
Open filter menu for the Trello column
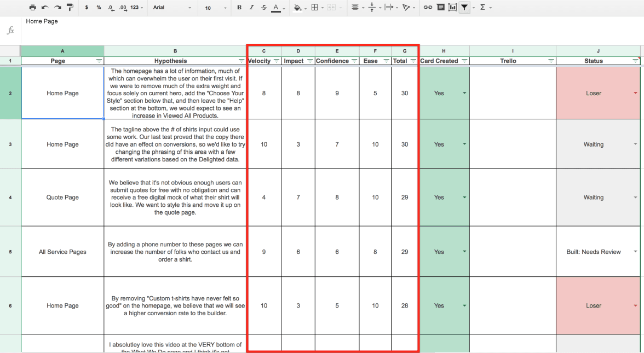(551, 61)
